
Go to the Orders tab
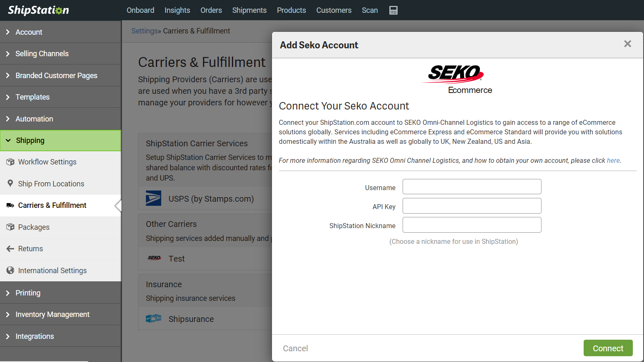pos(211,10)
